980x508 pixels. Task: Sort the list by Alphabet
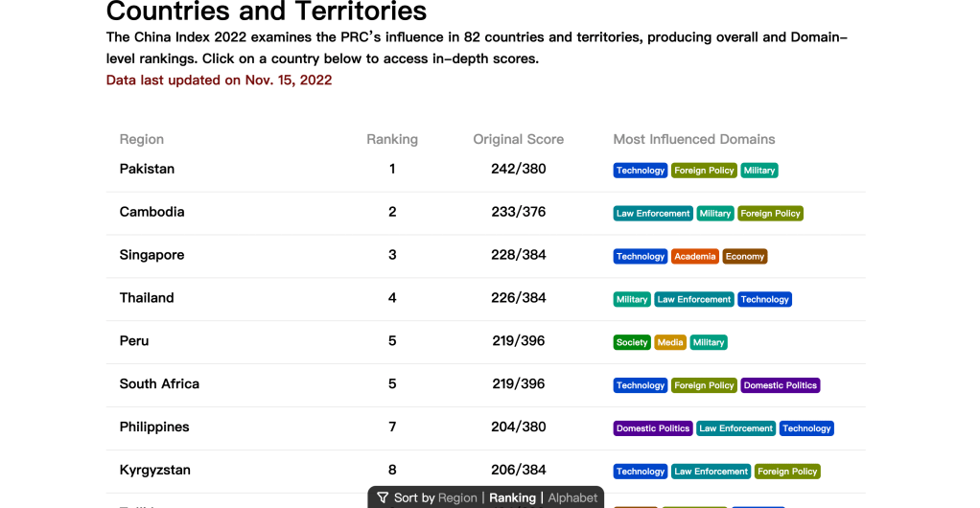(572, 497)
